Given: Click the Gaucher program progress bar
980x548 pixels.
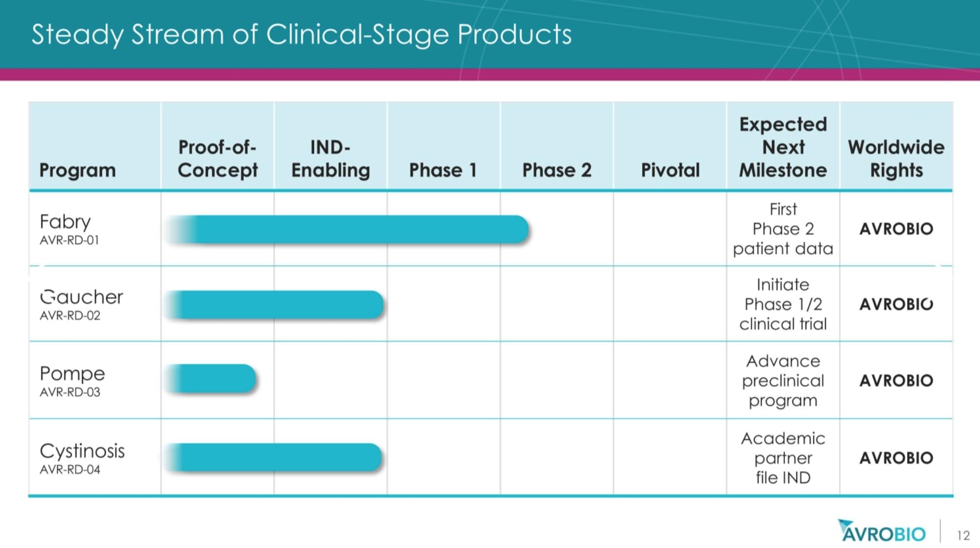Looking at the screenshot, I should pyautogui.click(x=274, y=305).
